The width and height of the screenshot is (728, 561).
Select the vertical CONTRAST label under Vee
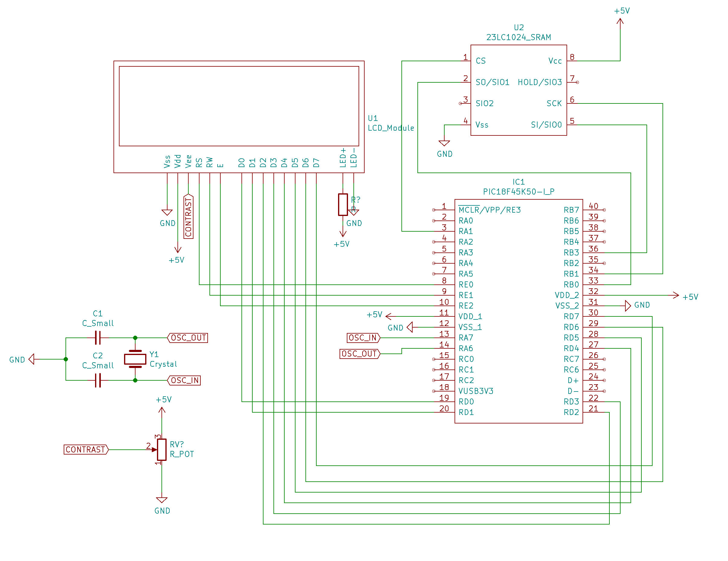[x=188, y=217]
